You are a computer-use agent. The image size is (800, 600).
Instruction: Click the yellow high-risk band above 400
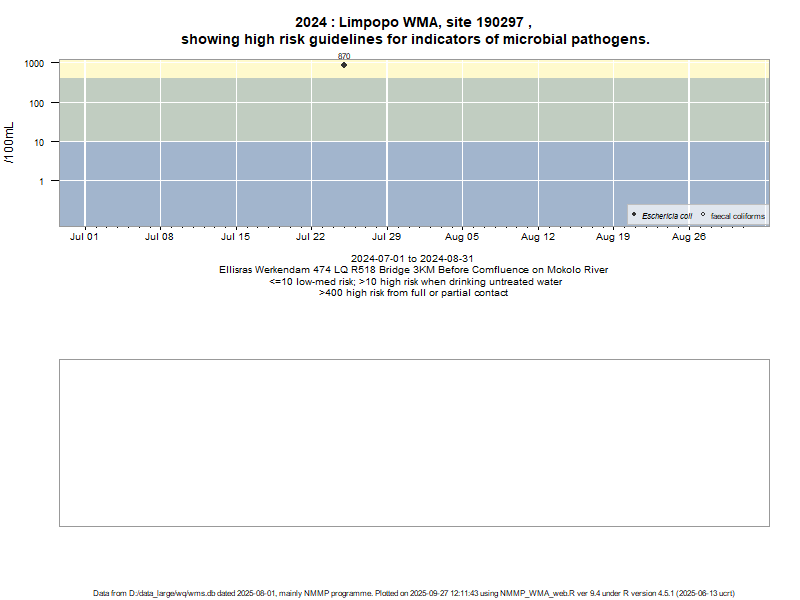[x=500, y=68]
